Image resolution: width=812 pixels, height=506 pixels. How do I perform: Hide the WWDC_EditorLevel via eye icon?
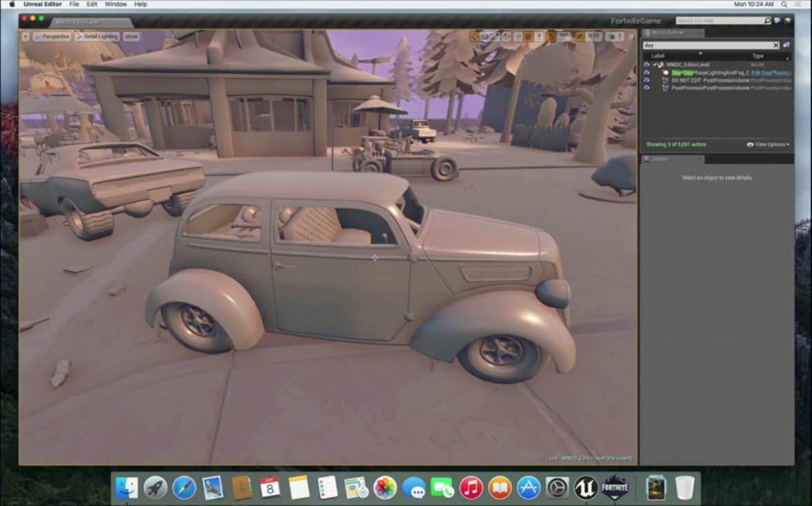click(x=646, y=65)
